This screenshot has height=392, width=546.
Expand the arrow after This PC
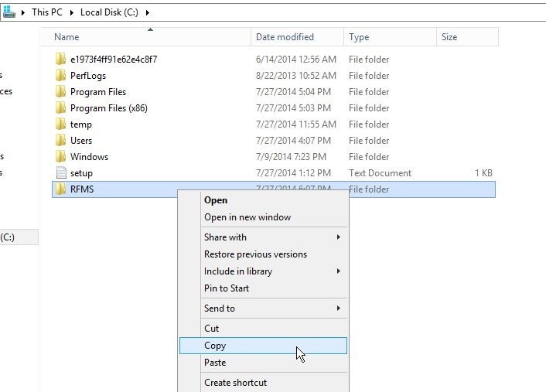tap(71, 12)
